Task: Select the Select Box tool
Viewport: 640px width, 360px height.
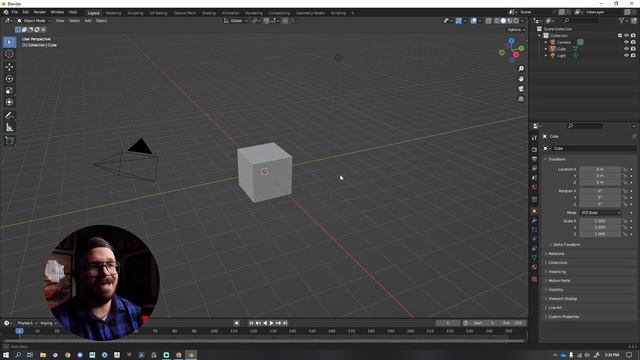Action: click(x=9, y=42)
